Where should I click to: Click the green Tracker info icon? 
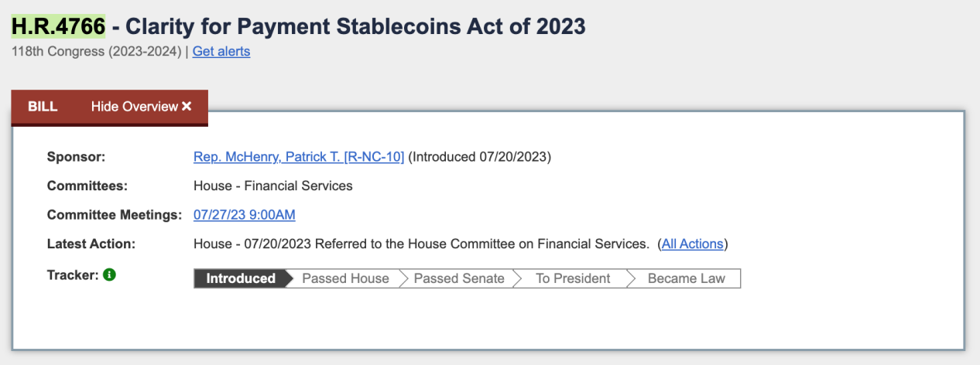point(109,275)
